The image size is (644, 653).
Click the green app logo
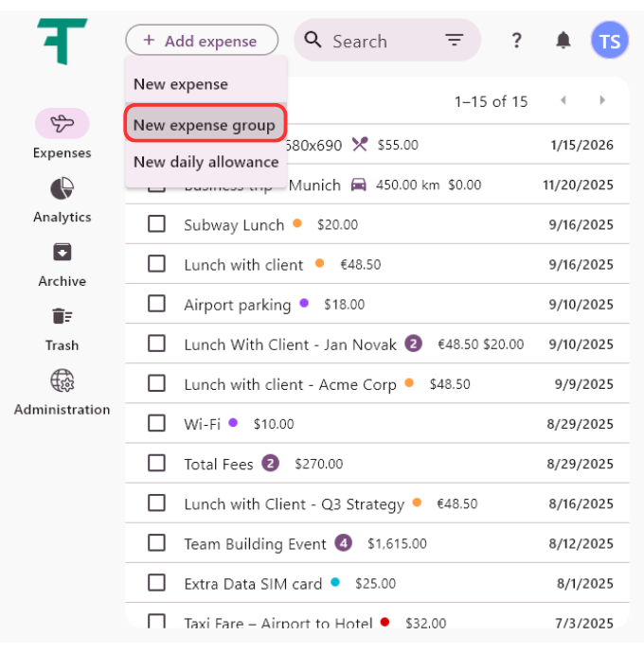63,42
